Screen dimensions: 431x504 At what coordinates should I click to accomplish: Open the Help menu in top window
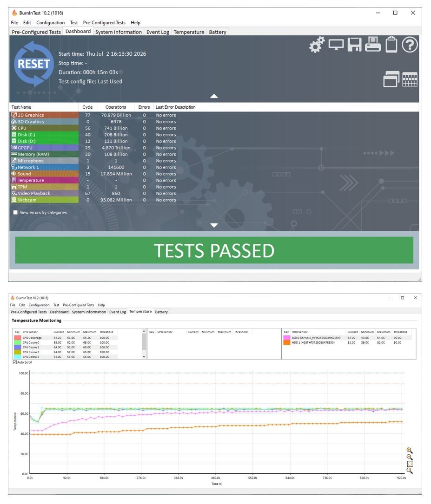135,22
